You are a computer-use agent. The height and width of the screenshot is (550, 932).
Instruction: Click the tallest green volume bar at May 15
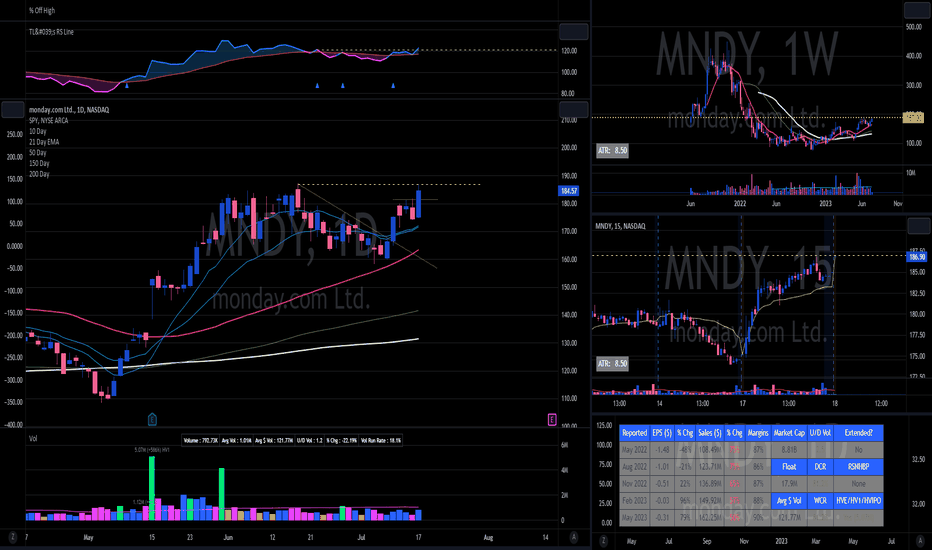152,488
